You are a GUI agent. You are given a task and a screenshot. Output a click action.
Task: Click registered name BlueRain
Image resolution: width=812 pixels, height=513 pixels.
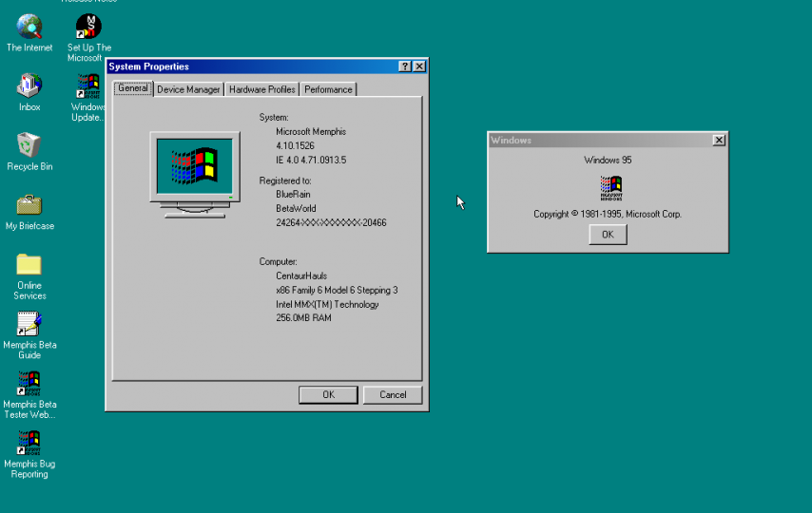293,194
